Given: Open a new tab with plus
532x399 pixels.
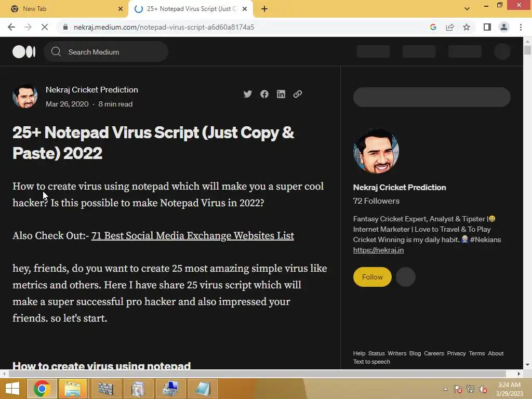Looking at the screenshot, I should tap(264, 9).
